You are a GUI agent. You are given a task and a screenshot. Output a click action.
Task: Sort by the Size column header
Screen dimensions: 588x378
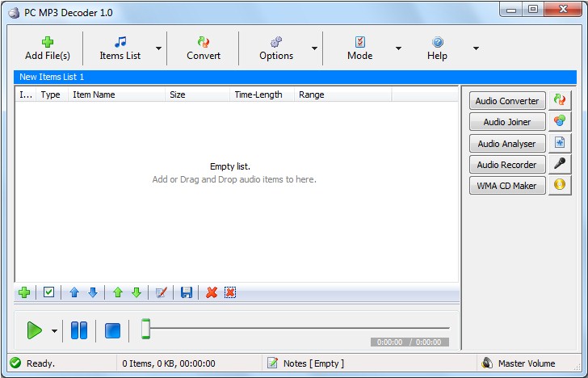point(197,94)
